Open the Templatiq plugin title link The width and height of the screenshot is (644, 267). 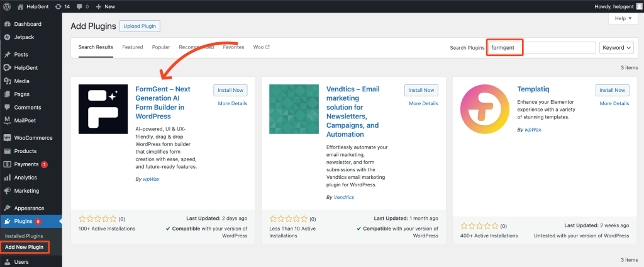(x=533, y=89)
